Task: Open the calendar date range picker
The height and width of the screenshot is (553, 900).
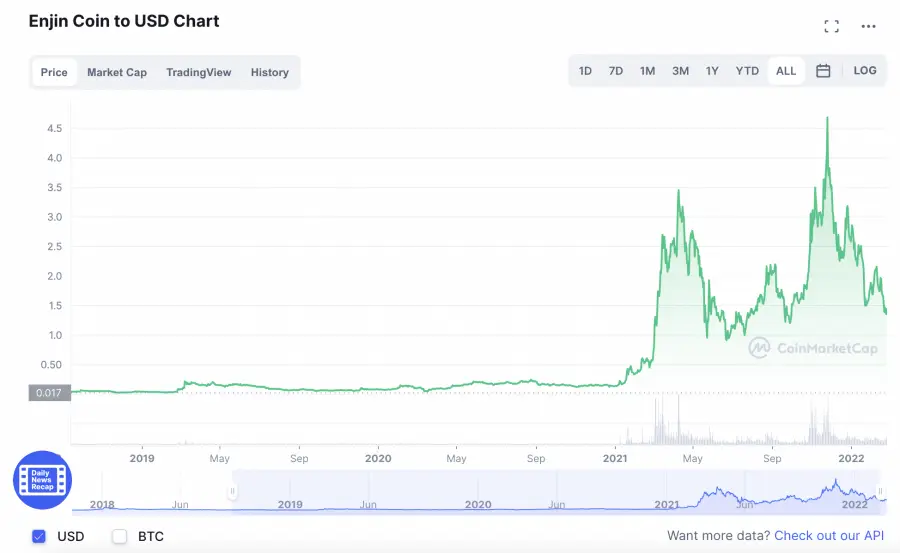Action: [823, 71]
